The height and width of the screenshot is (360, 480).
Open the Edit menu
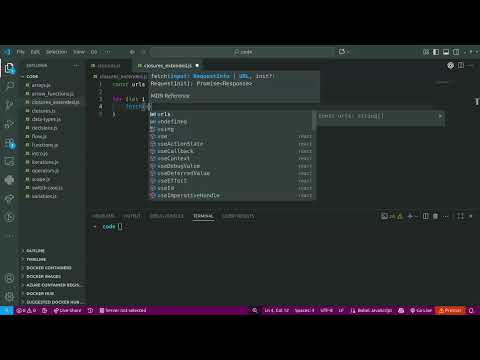point(35,52)
